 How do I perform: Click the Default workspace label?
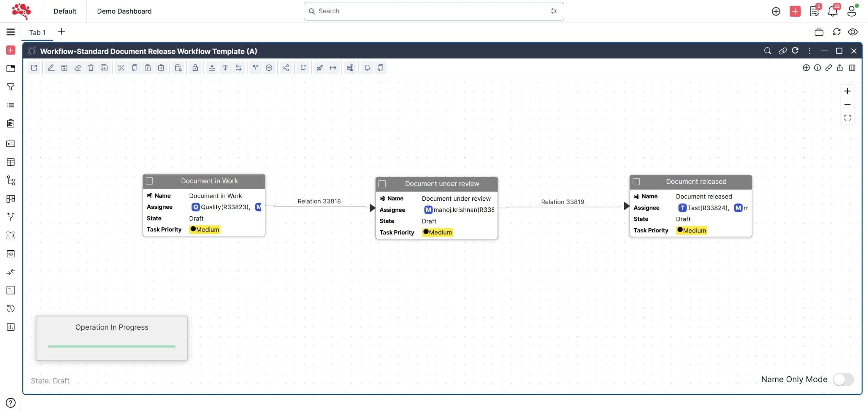(x=65, y=11)
